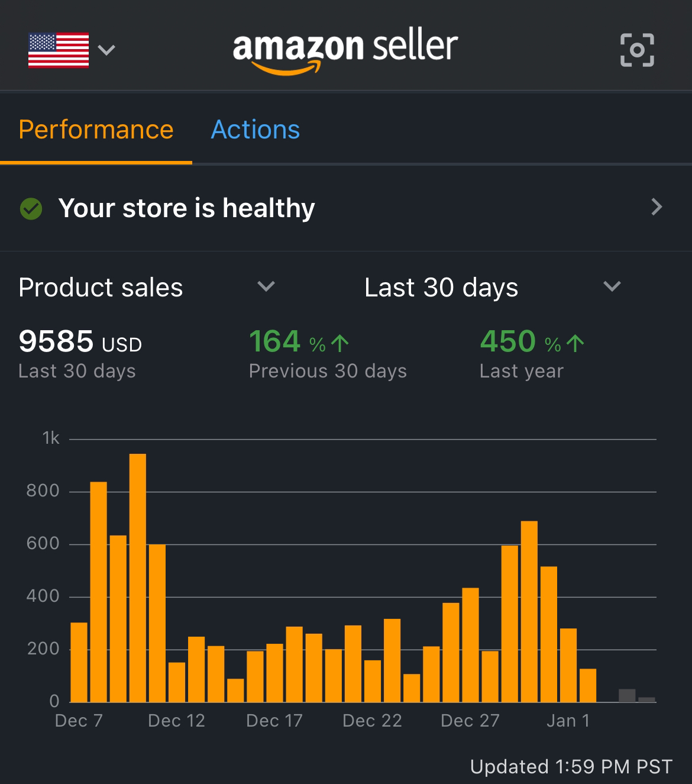Tap the larger gray bar at chart end
This screenshot has height=784, width=692.
pos(627,696)
